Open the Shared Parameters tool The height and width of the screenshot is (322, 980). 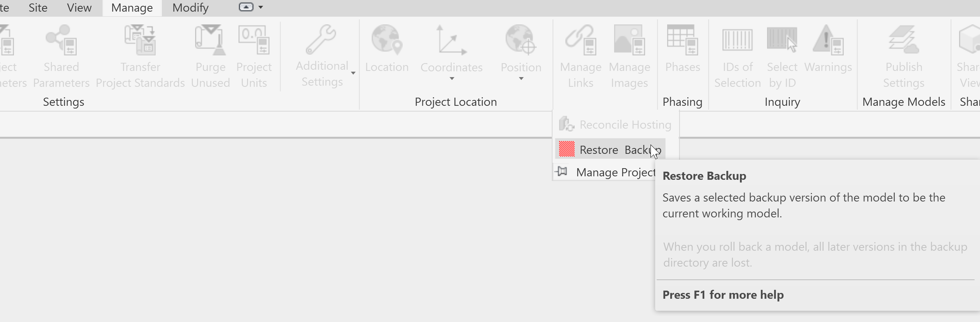click(x=61, y=54)
